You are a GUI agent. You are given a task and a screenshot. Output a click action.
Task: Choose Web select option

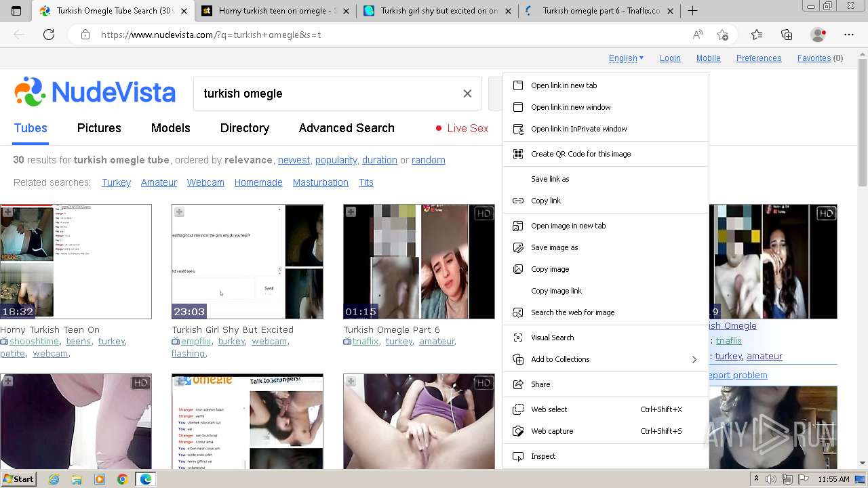(606, 409)
